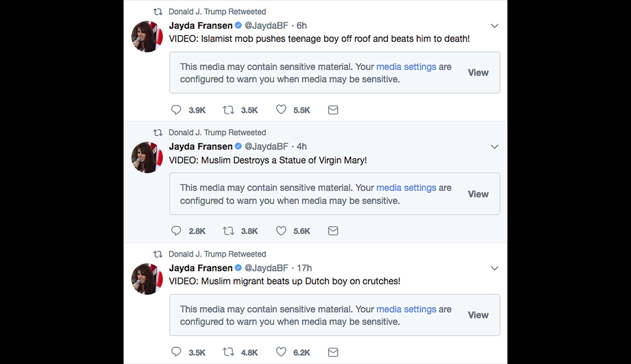This screenshot has width=631, height=364.
Task: Like the tweet with 5.6K likes
Action: tap(281, 231)
